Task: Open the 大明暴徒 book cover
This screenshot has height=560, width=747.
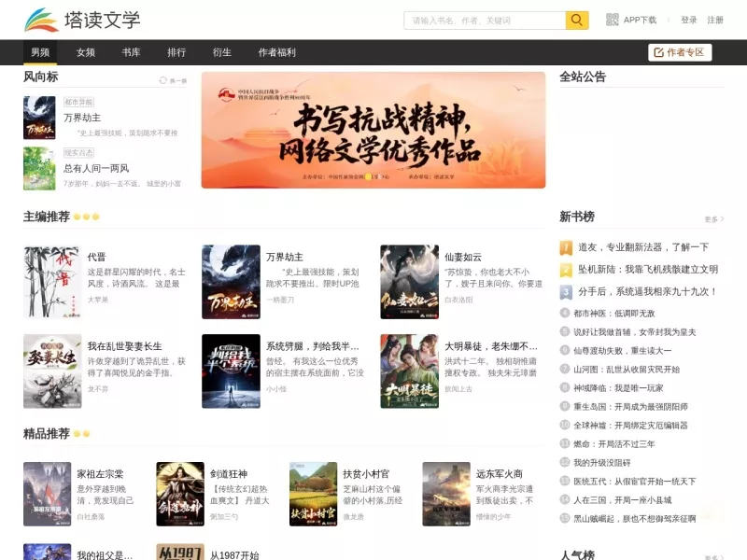Action: (x=409, y=371)
